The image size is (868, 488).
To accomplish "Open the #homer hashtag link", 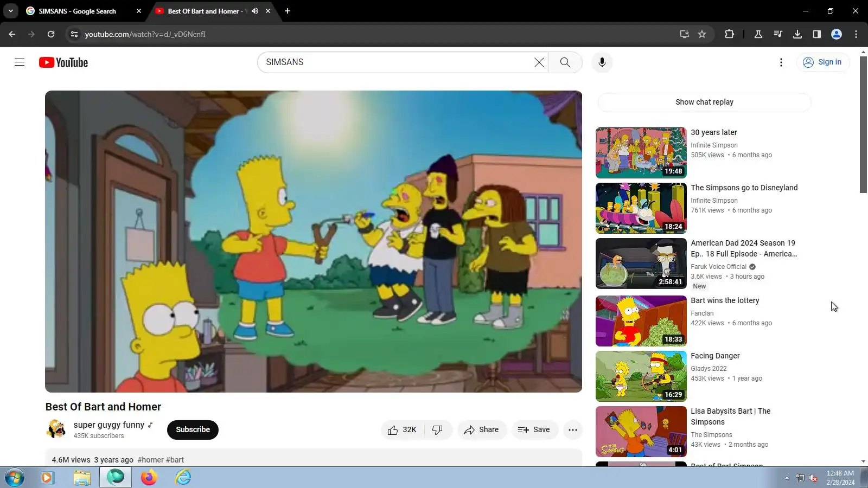I will click(x=151, y=460).
